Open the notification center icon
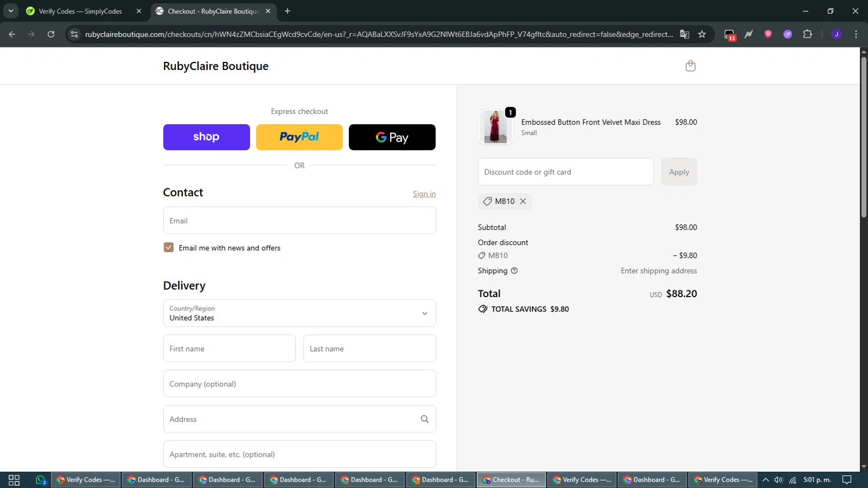The image size is (868, 488). (847, 480)
